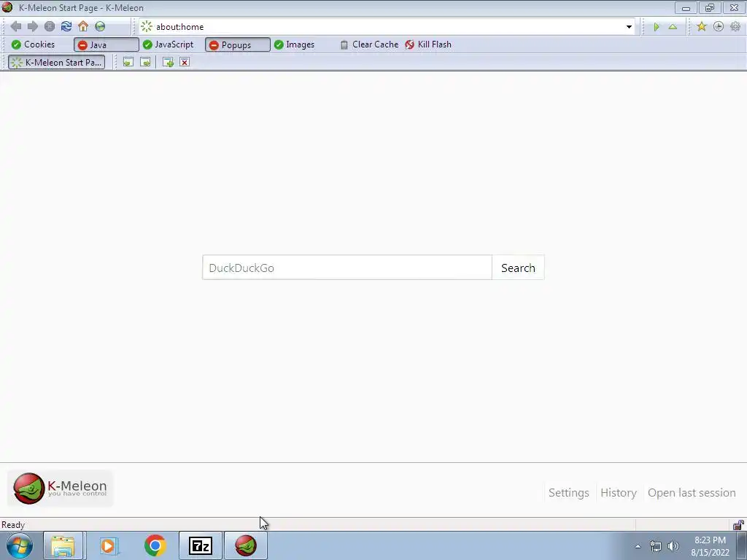Go back using the Back arrow
This screenshot has width=747, height=560.
click(16, 27)
